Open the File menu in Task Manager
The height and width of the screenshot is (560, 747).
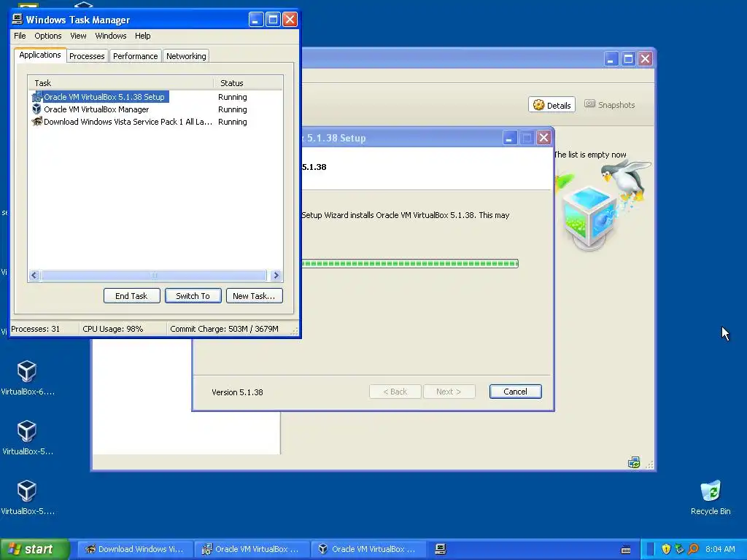(20, 36)
